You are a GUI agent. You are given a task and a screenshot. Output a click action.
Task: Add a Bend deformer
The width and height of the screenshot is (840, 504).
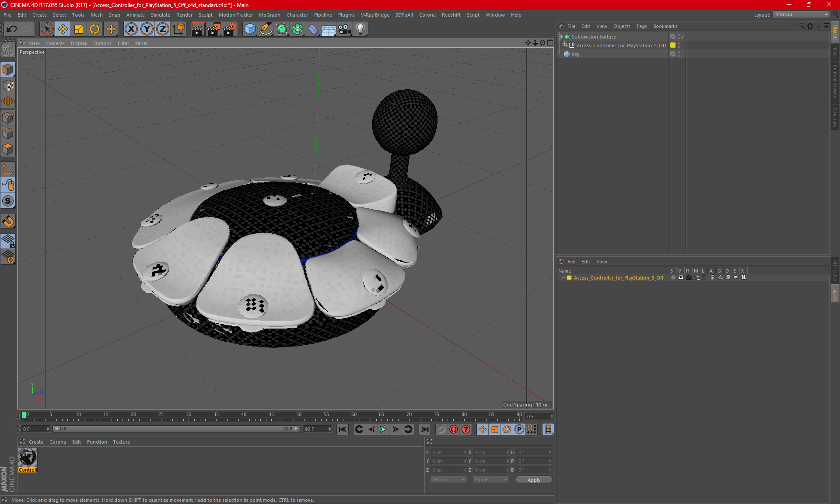pyautogui.click(x=313, y=29)
